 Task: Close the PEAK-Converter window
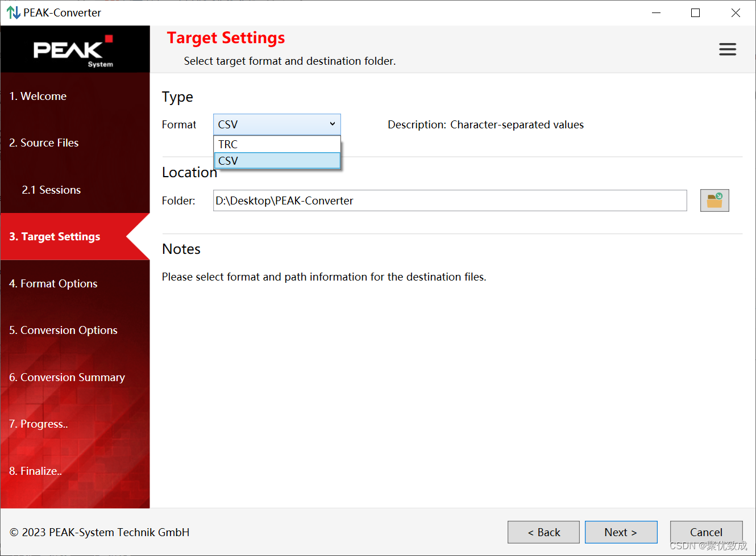(x=736, y=12)
